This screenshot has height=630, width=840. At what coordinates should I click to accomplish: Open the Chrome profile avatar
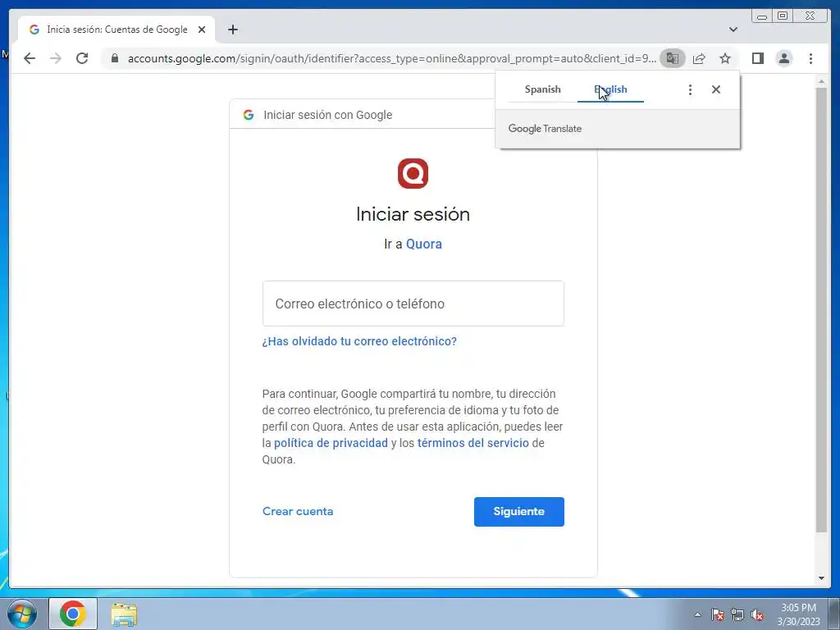[x=783, y=58]
